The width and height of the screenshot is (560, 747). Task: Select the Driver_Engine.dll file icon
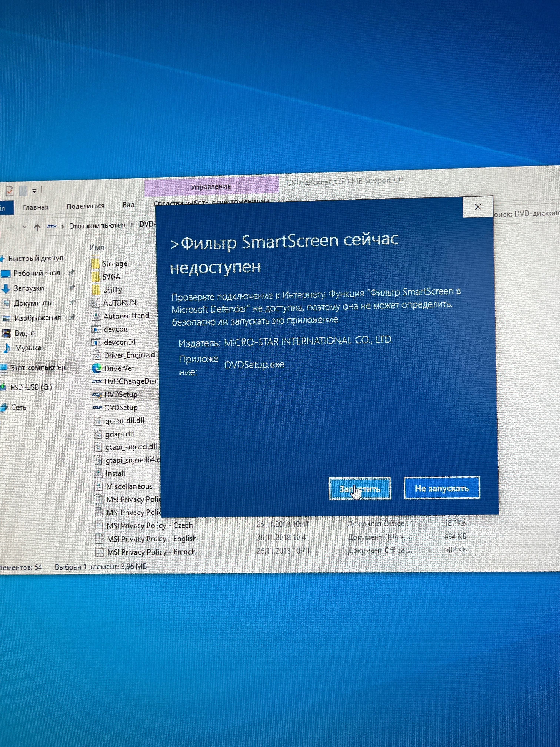tap(97, 355)
